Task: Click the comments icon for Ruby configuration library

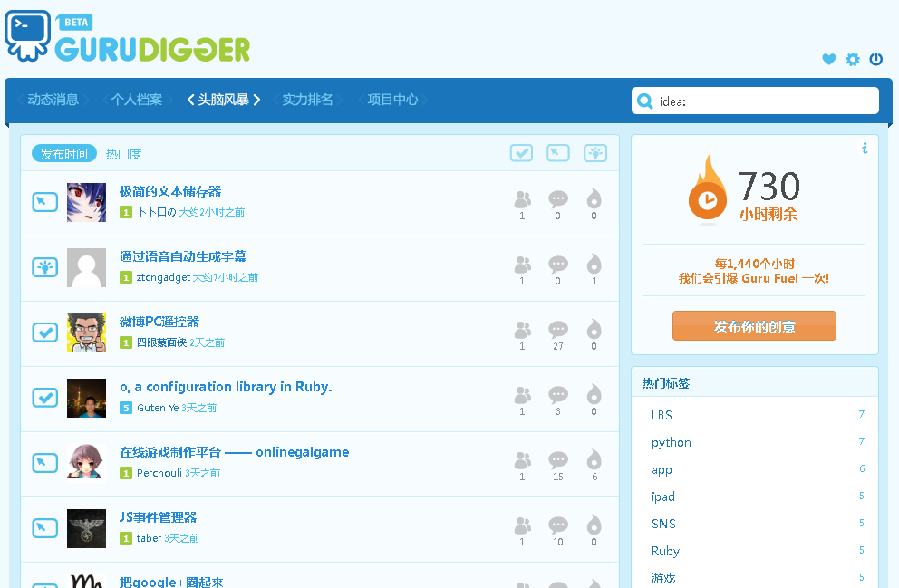Action: pyautogui.click(x=558, y=395)
